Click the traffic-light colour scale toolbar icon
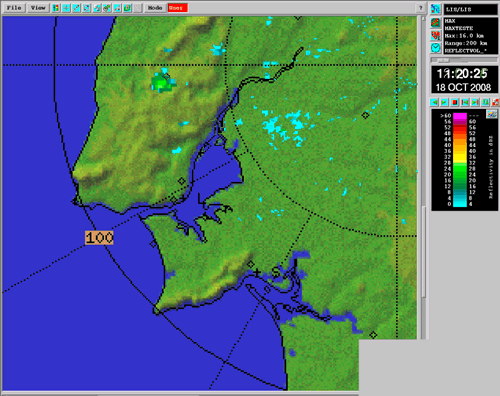This screenshot has height=396, width=500. 56,8
